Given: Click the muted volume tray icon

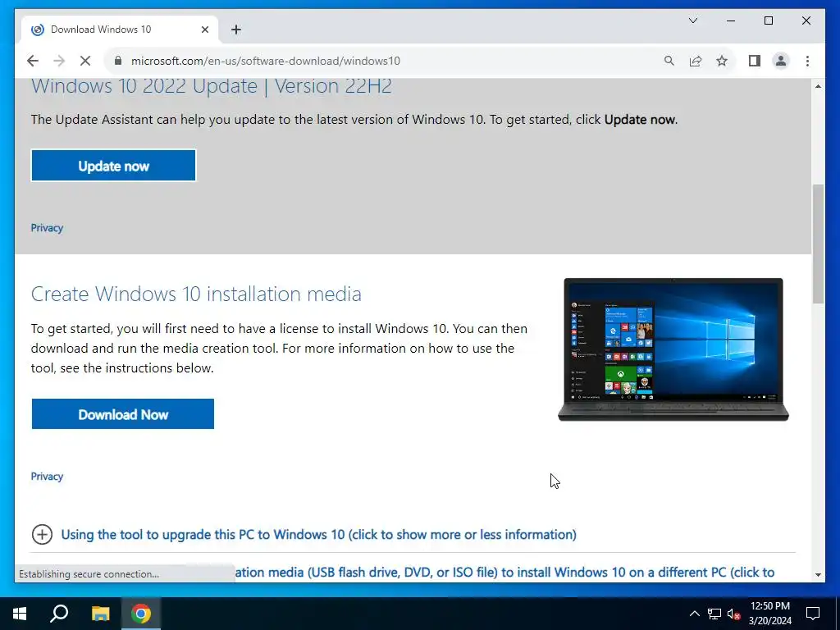Looking at the screenshot, I should (x=733, y=614).
